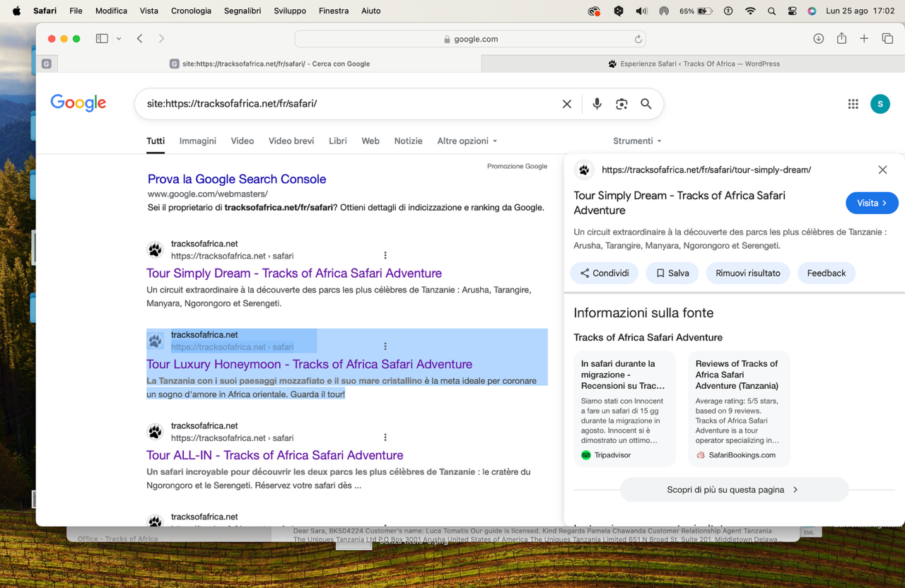The width and height of the screenshot is (905, 588).
Task: Click the Salva button
Action: coord(672,273)
